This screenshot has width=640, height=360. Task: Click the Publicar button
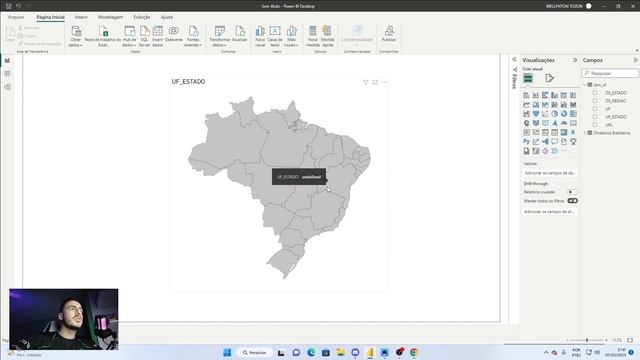[x=389, y=34]
